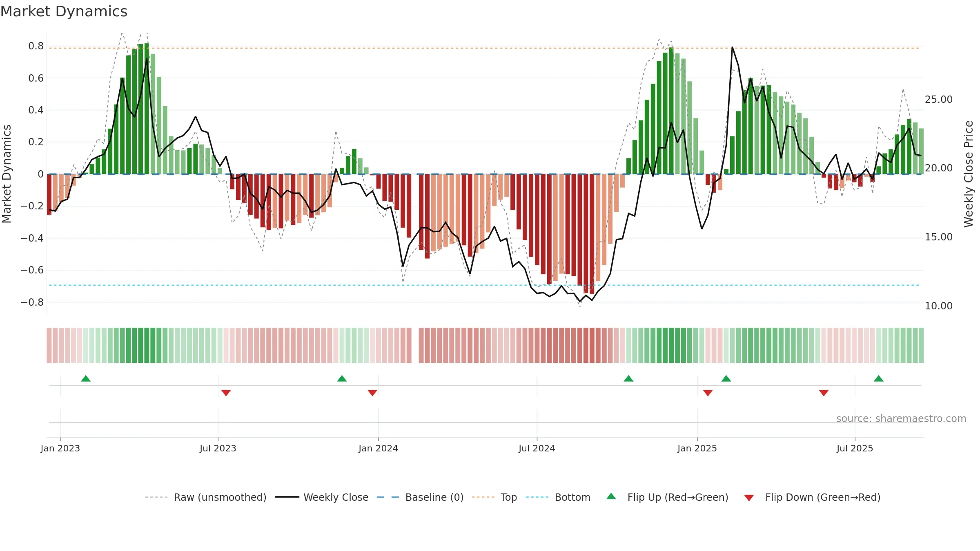Click the '15.00' right axis price label
Viewport: 980px width, 551px height.
coord(939,237)
